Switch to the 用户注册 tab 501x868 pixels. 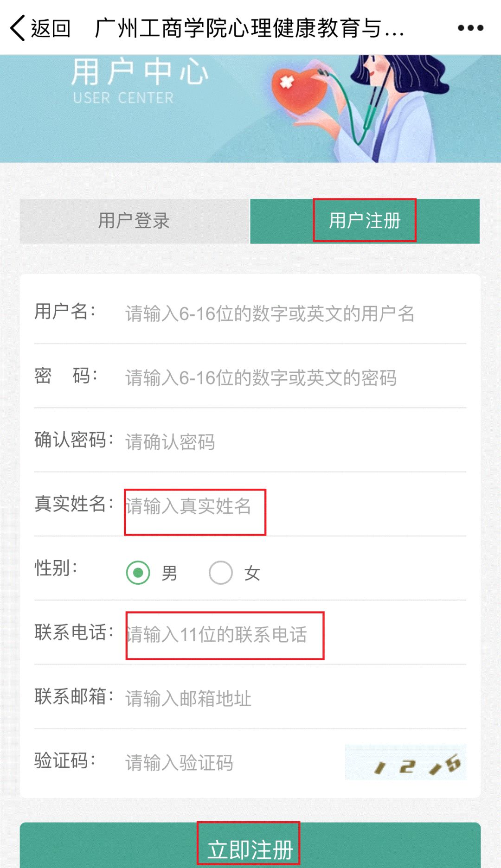pos(365,221)
